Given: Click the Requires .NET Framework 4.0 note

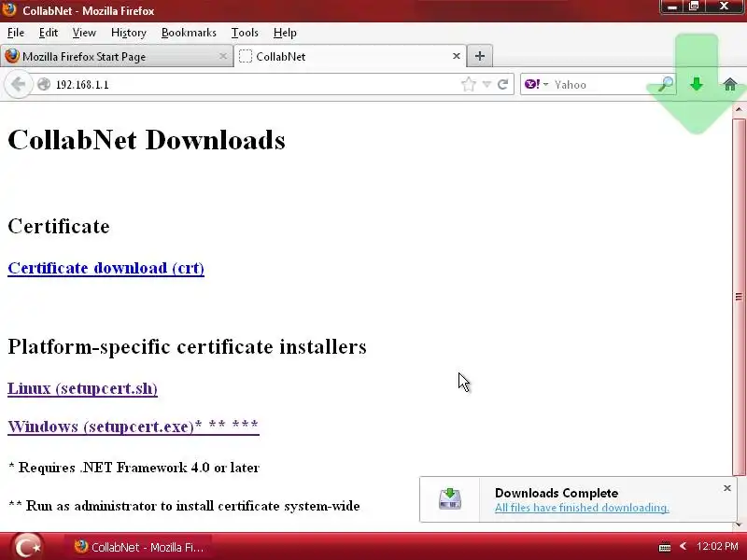Looking at the screenshot, I should (134, 468).
